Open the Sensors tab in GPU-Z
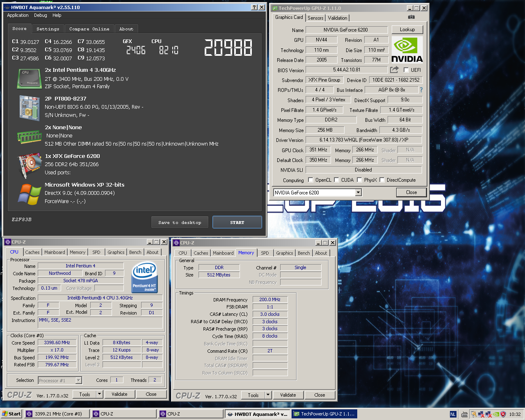The image size is (525, 420). coord(315,18)
